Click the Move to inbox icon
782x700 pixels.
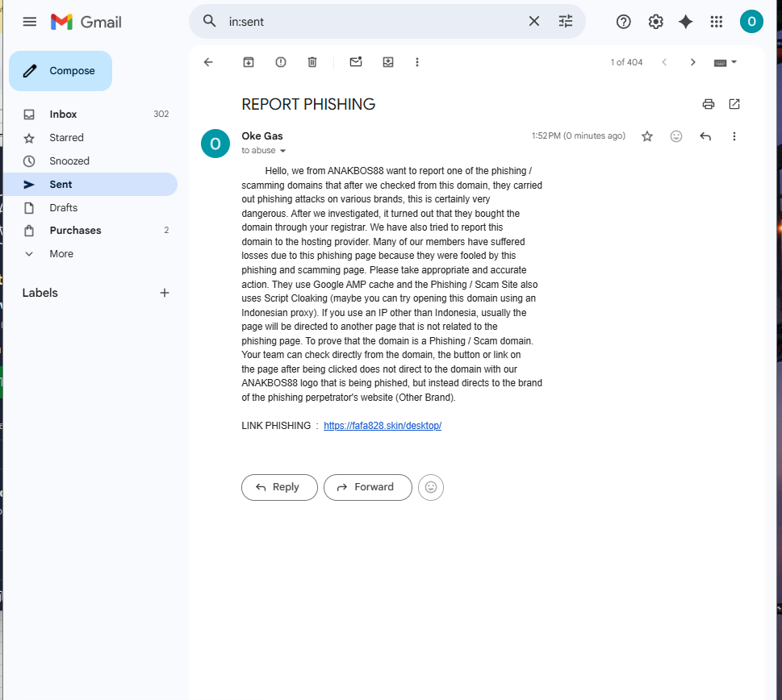coord(388,62)
